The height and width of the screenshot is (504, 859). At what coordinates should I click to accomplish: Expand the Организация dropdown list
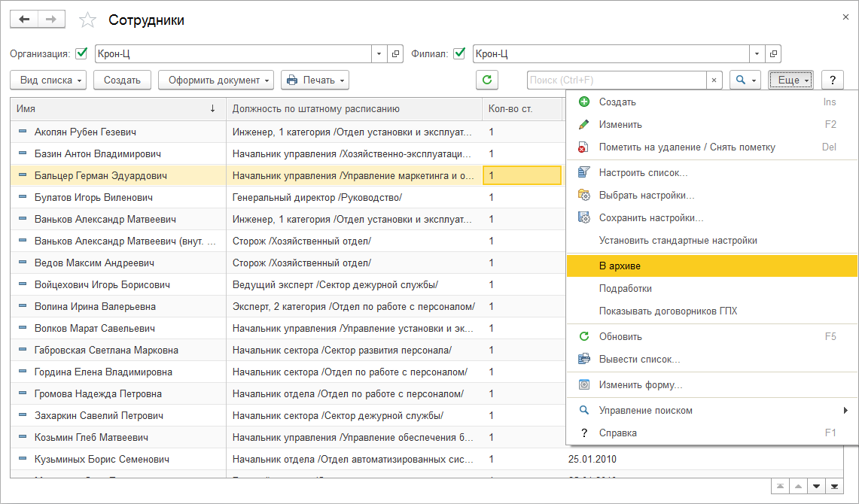coord(379,54)
